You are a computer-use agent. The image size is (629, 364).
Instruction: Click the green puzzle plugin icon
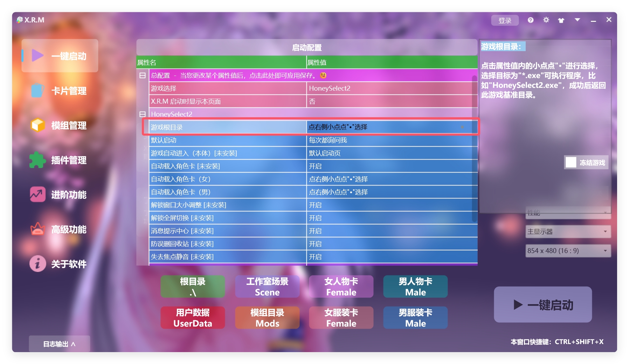click(37, 160)
